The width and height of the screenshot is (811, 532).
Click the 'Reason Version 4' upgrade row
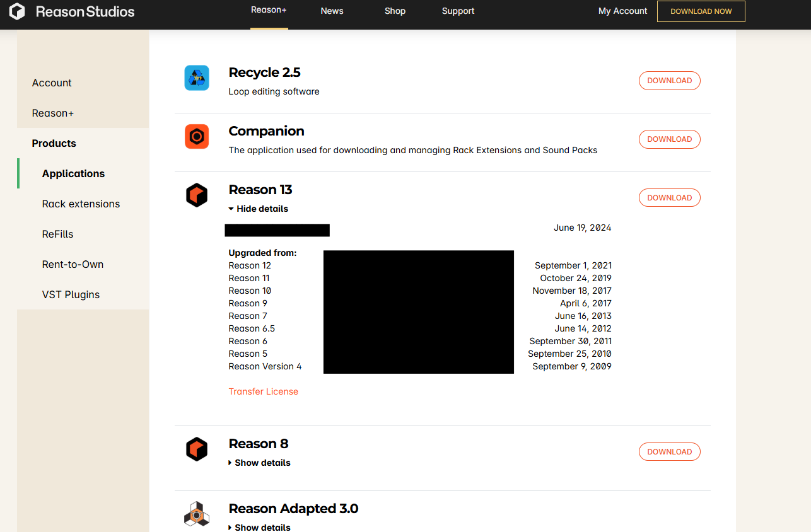(265, 366)
